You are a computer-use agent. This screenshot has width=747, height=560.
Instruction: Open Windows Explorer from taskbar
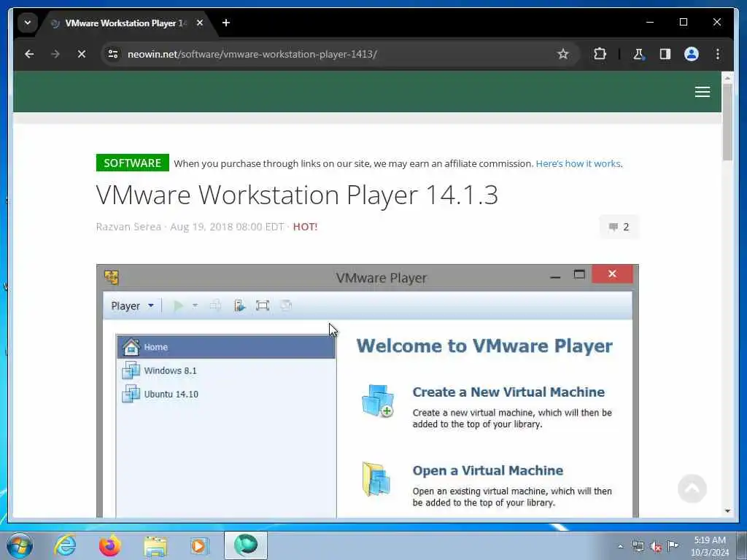click(155, 545)
